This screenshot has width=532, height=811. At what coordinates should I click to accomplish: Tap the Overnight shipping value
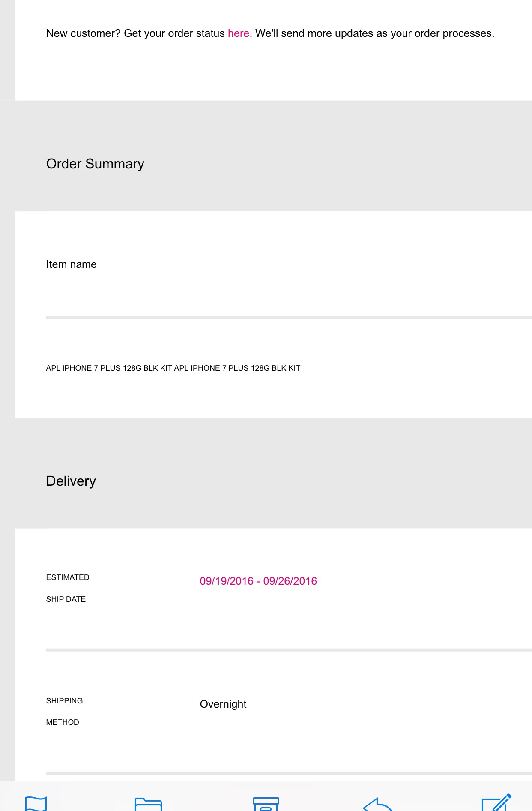223,704
